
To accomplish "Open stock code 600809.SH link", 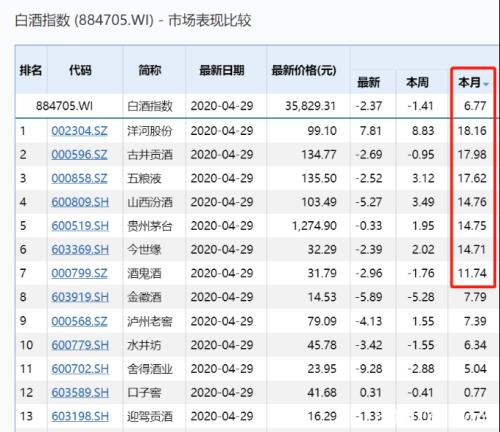I will click(80, 202).
